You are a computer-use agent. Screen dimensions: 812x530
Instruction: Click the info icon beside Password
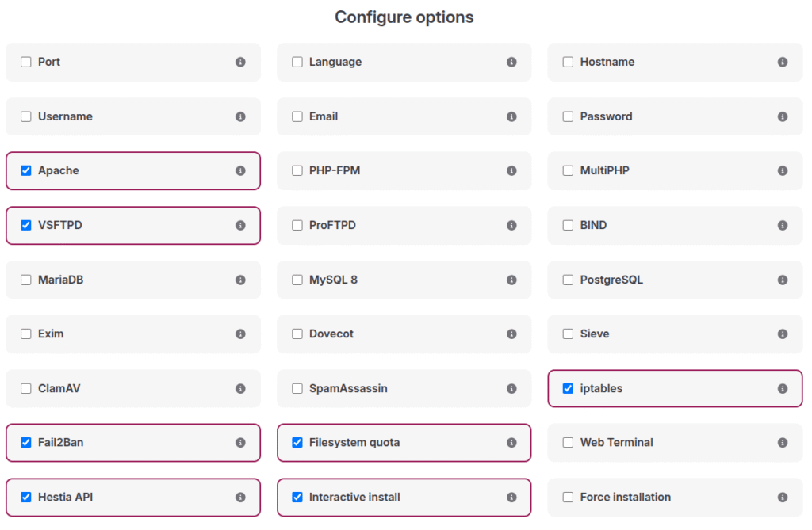783,116
